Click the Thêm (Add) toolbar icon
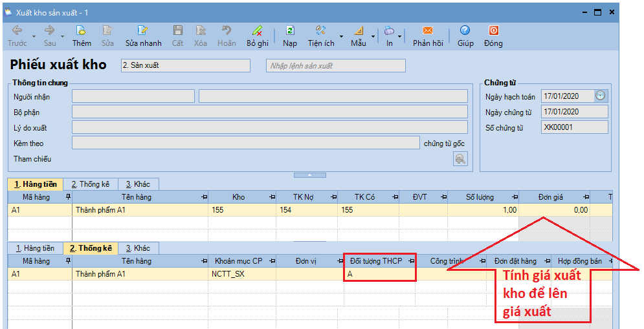 click(x=82, y=31)
